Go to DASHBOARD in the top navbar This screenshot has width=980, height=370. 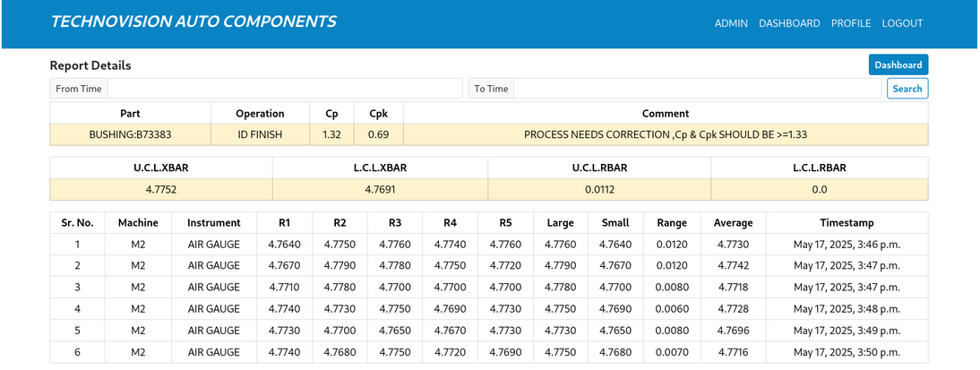789,23
